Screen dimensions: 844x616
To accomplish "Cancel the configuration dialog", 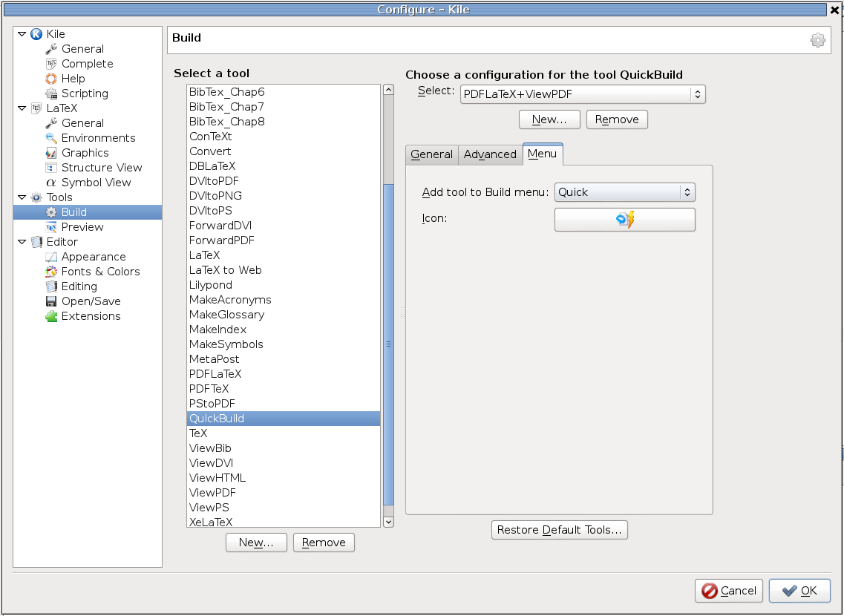I will tap(729, 591).
